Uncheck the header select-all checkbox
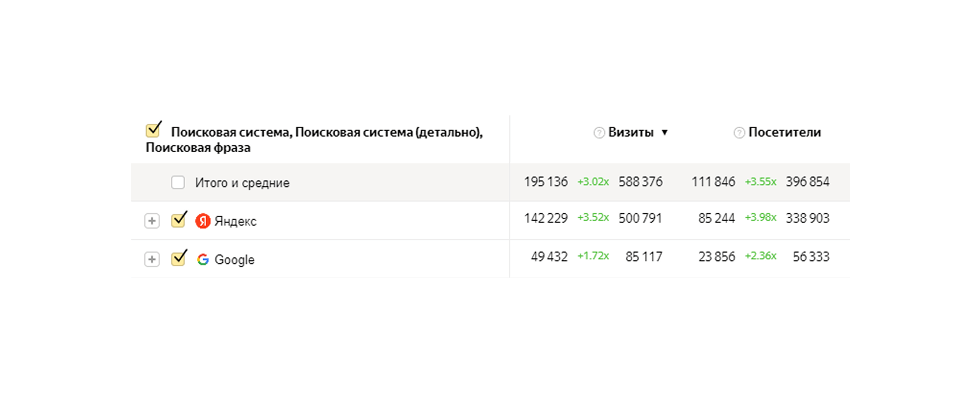Viewport: 980px width, 393px height. click(153, 130)
